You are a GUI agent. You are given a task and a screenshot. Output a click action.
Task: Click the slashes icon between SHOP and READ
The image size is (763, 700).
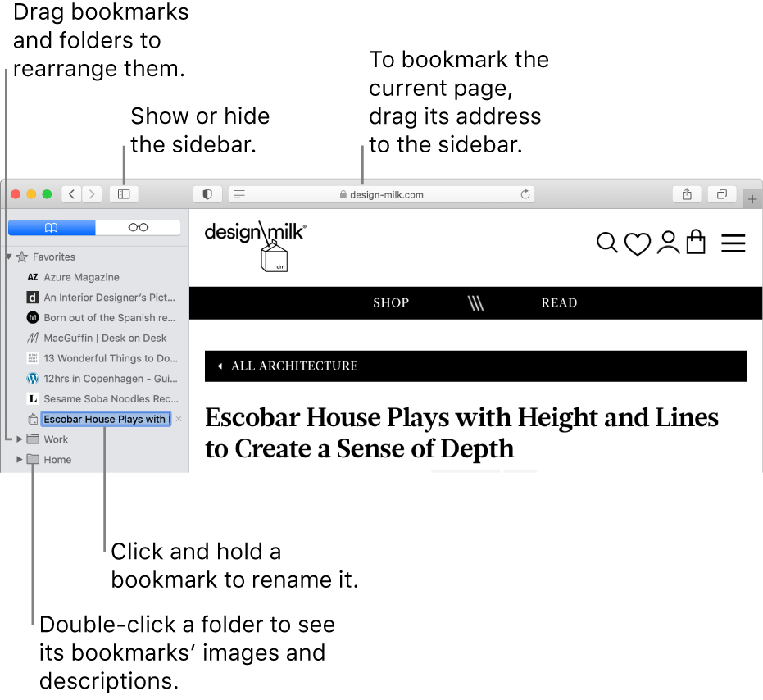click(x=476, y=303)
